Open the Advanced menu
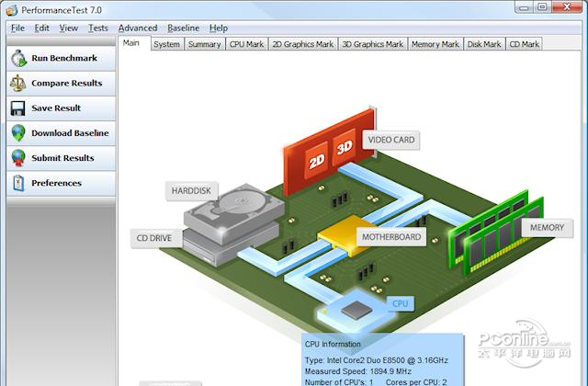588x386 pixels. click(138, 28)
